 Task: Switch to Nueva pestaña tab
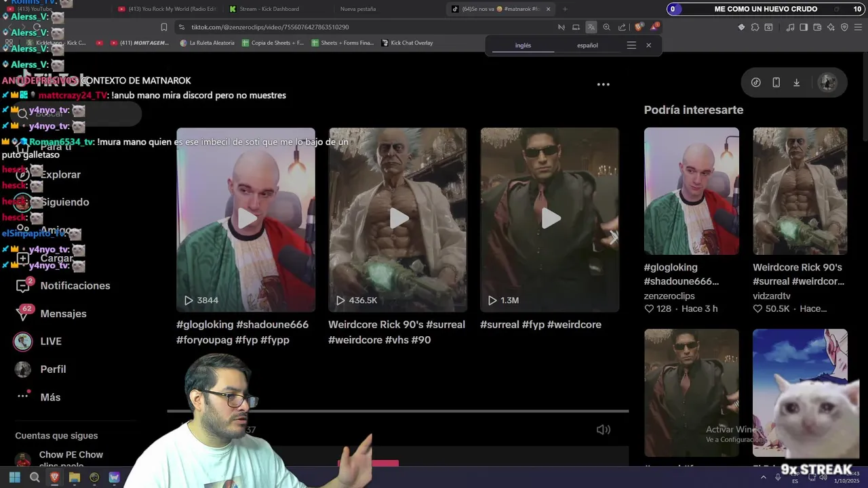coord(358,9)
